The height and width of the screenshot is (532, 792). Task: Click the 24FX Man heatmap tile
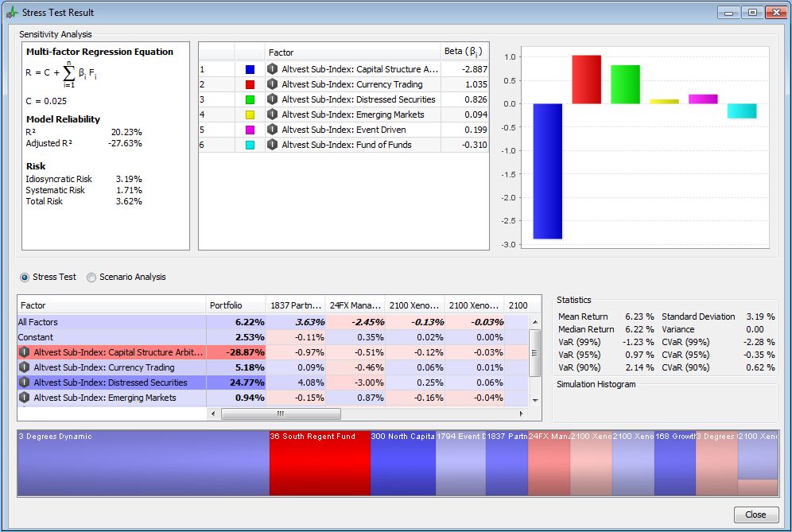coord(549,464)
